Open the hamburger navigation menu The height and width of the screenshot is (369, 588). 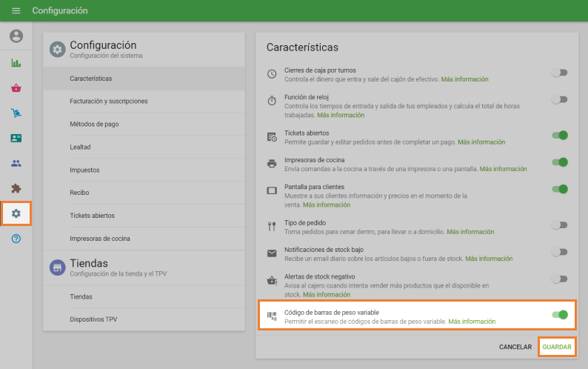point(16,11)
